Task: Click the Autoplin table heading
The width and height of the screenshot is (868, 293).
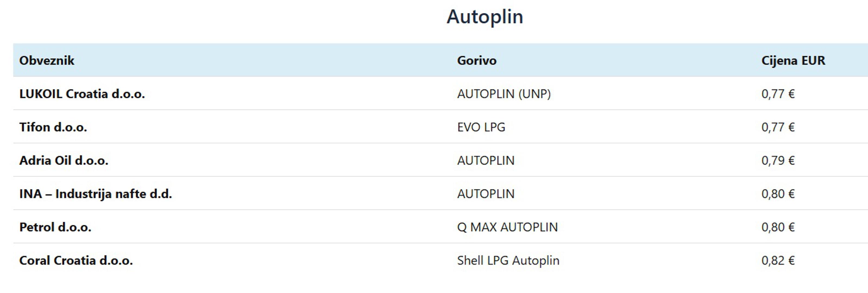Action: point(485,17)
